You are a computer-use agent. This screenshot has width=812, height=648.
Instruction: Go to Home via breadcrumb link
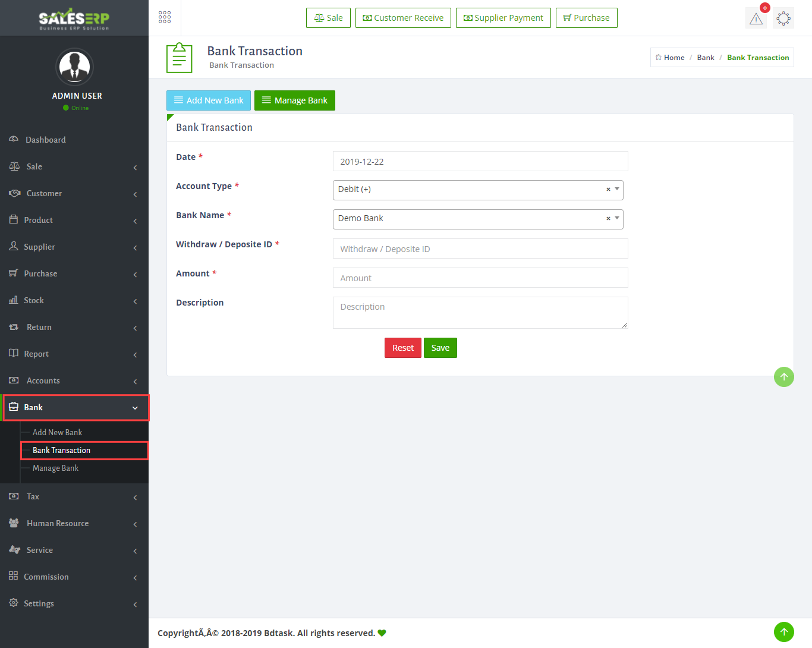pyautogui.click(x=673, y=58)
